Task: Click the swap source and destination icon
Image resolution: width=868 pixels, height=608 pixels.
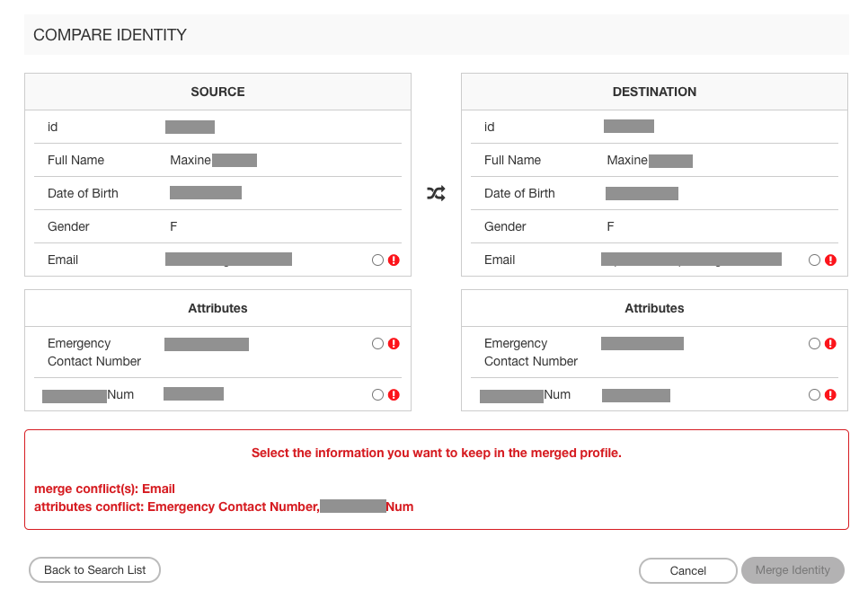Action: [x=436, y=193]
